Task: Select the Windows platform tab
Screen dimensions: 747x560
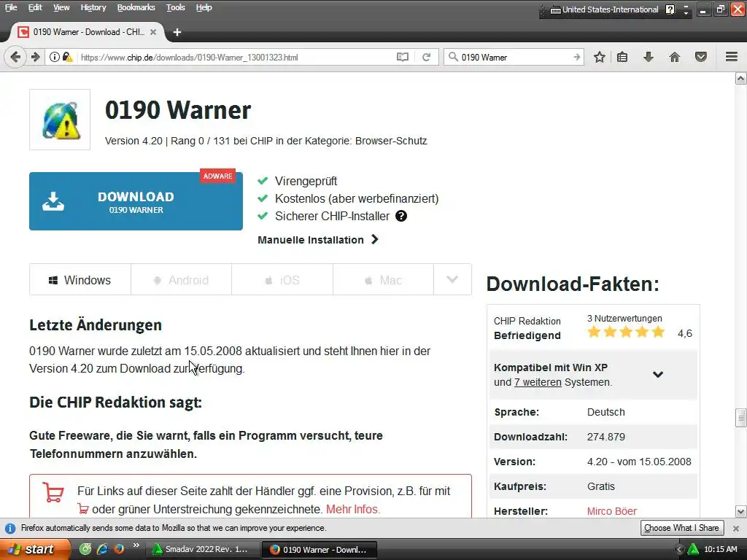Action: click(x=80, y=279)
